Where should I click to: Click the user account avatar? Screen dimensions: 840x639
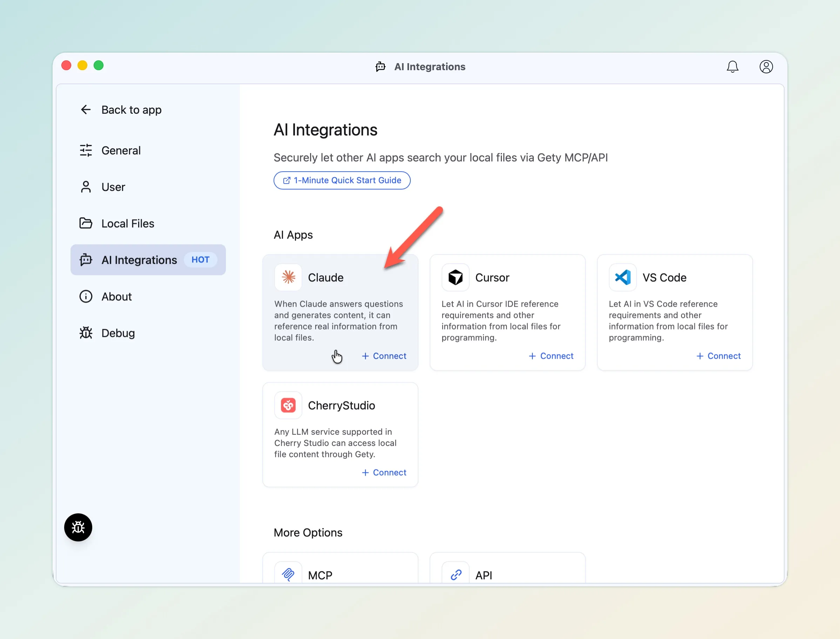[x=766, y=67]
